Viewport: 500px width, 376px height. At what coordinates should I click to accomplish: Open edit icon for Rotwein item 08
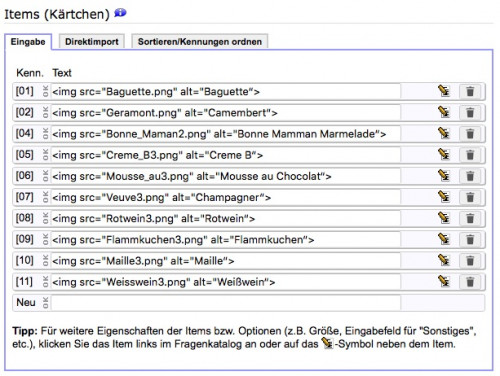(x=444, y=218)
